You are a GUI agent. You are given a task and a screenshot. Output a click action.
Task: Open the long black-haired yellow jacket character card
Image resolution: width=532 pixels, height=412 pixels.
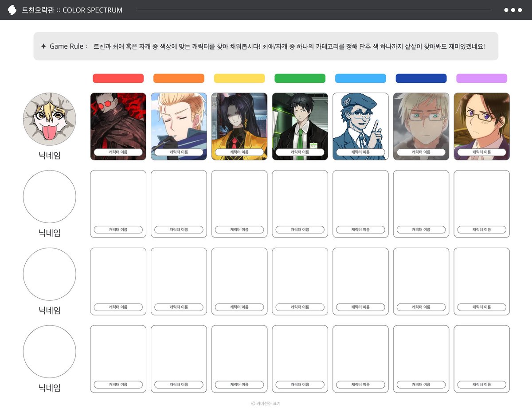239,126
